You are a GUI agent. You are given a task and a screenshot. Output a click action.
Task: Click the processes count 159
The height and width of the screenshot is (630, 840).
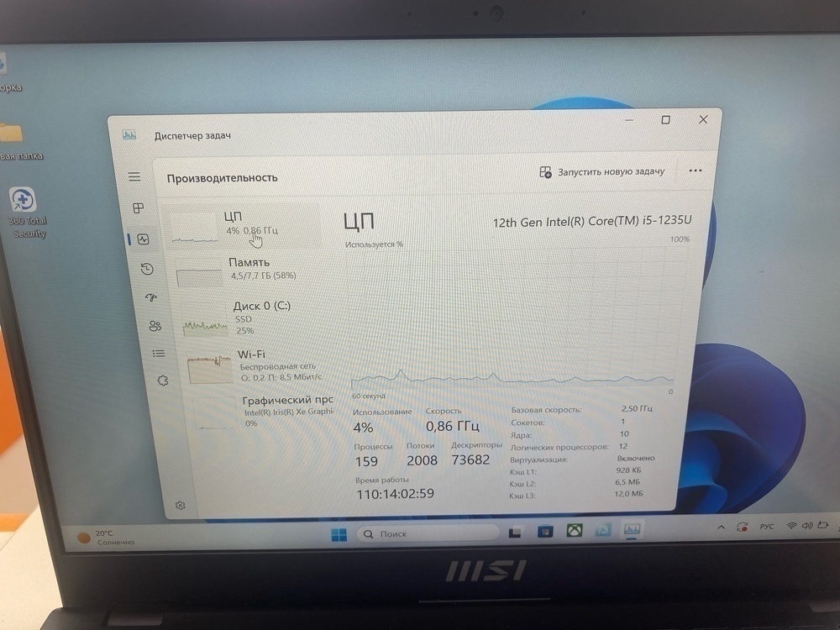click(x=366, y=461)
